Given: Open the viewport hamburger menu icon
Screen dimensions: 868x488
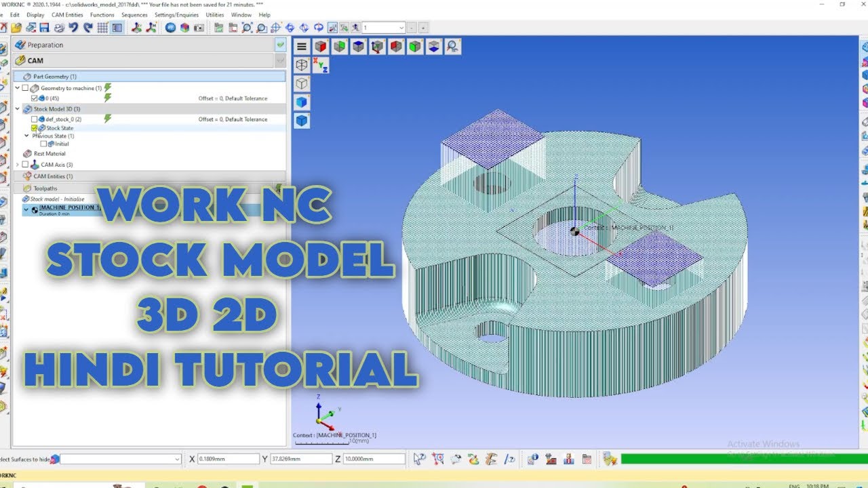Looking at the screenshot, I should coord(302,47).
